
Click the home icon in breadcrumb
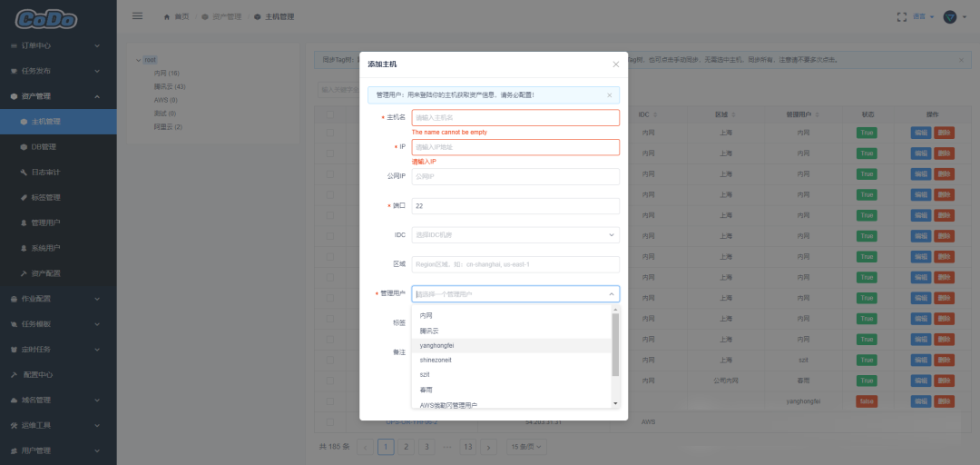[167, 16]
